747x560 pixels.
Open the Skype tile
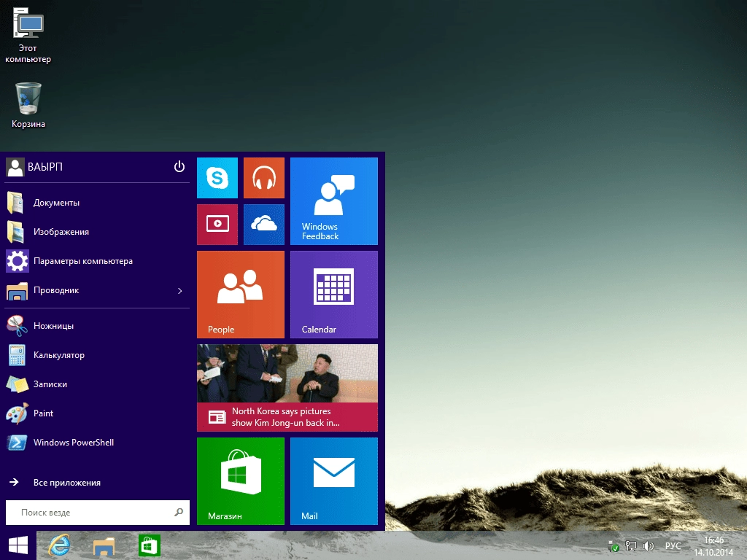pyautogui.click(x=217, y=178)
